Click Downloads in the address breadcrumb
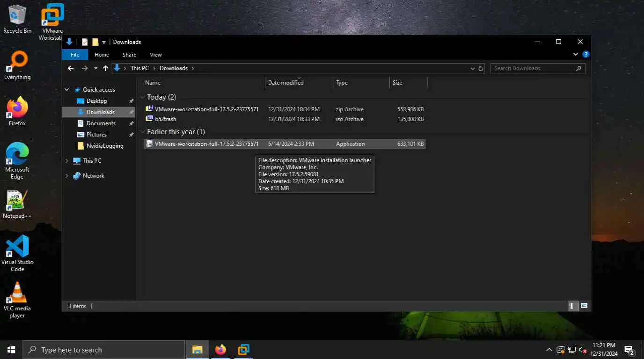This screenshot has height=359, width=644. pyautogui.click(x=174, y=68)
